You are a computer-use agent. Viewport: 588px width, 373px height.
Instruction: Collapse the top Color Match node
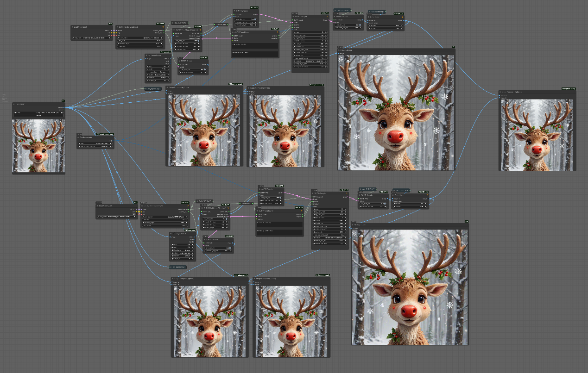coord(369,16)
